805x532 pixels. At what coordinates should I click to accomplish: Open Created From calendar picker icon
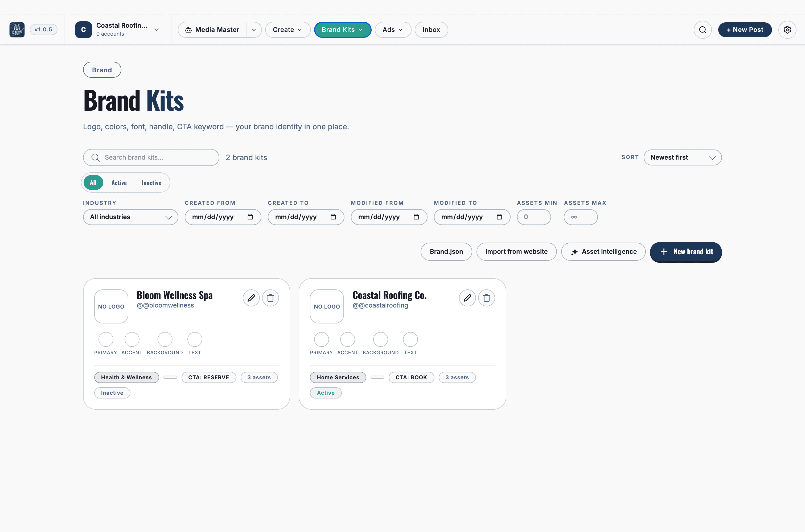(250, 217)
